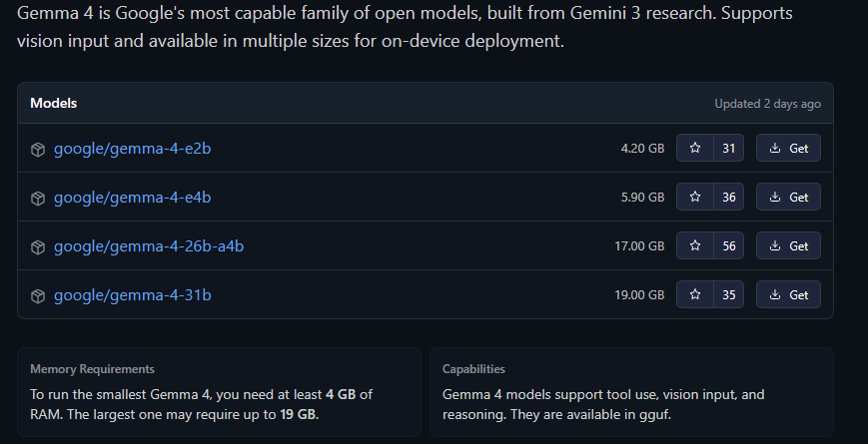Star the gemma-4-26b-a4b model
This screenshot has width=868, height=444.
pos(695,246)
